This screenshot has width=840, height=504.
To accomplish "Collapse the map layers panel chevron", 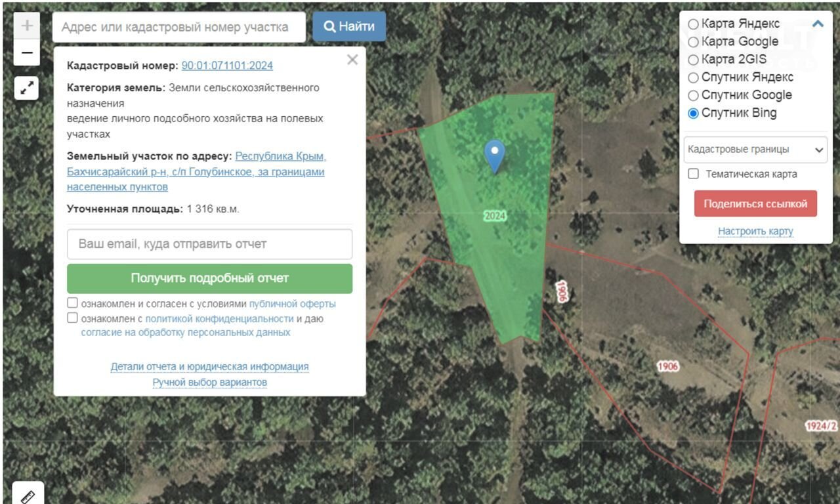I will click(x=818, y=24).
